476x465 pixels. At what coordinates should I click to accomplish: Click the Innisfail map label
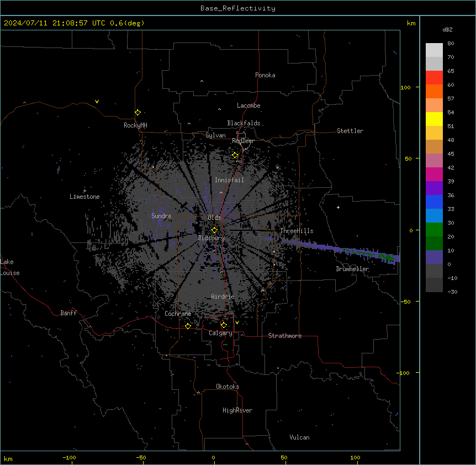point(229,180)
